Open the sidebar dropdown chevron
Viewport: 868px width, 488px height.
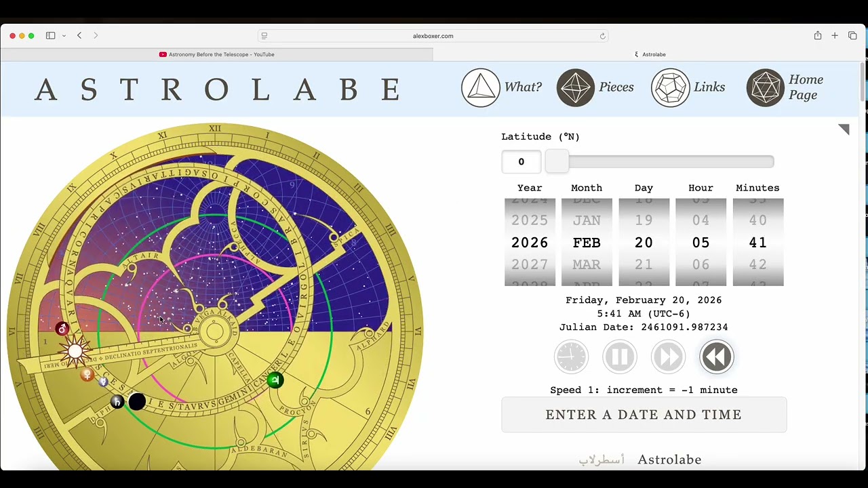pos(64,36)
